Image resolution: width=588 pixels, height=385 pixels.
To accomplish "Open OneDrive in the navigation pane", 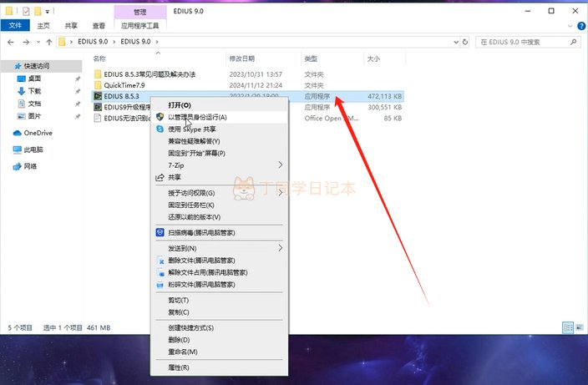I will coord(33,133).
